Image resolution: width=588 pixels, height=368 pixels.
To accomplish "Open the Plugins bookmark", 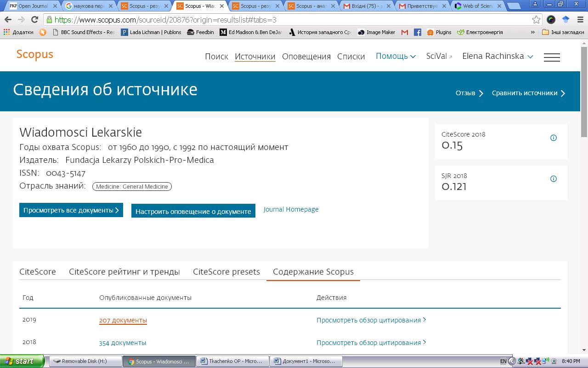I will pyautogui.click(x=439, y=32).
